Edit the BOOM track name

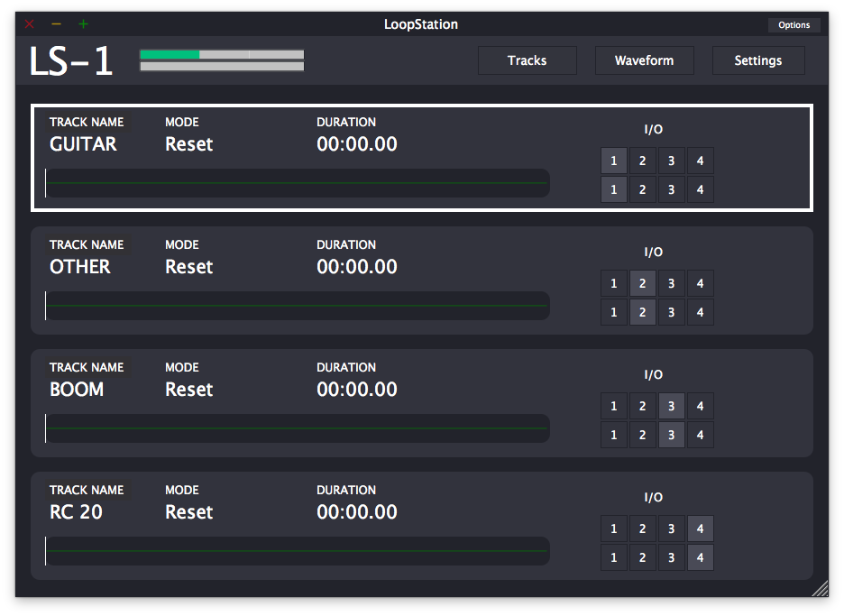(78, 389)
